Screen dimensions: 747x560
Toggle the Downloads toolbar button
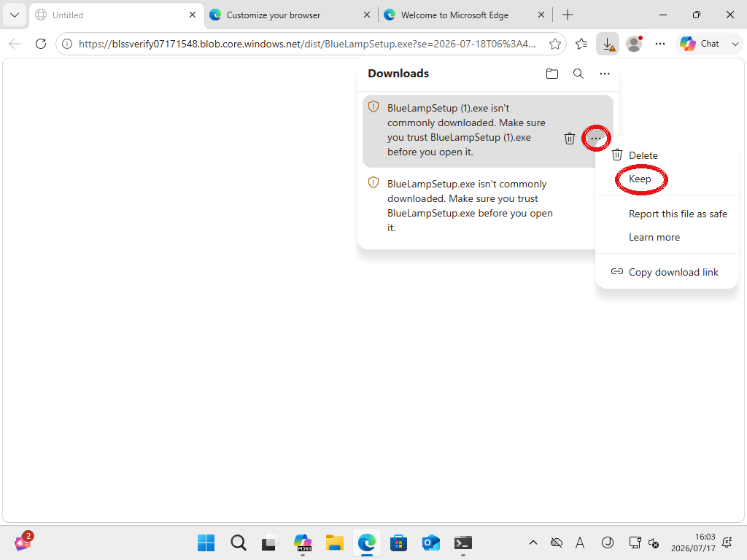pos(608,44)
